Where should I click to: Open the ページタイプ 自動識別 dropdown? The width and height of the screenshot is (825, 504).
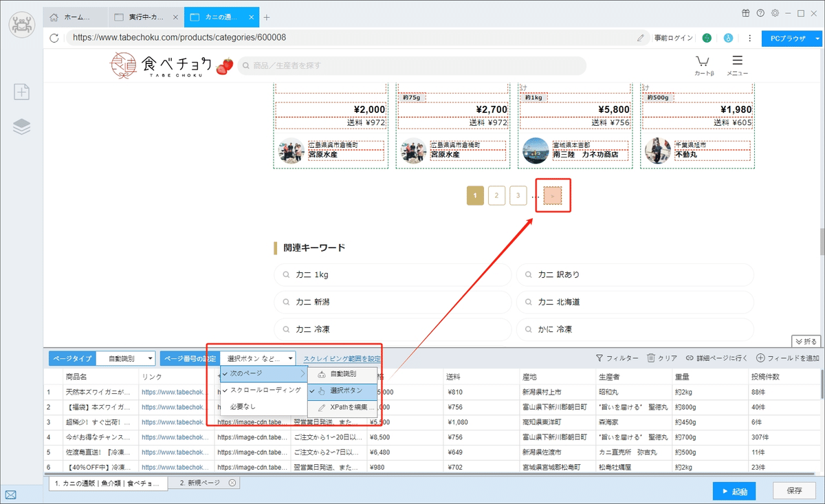tap(126, 358)
